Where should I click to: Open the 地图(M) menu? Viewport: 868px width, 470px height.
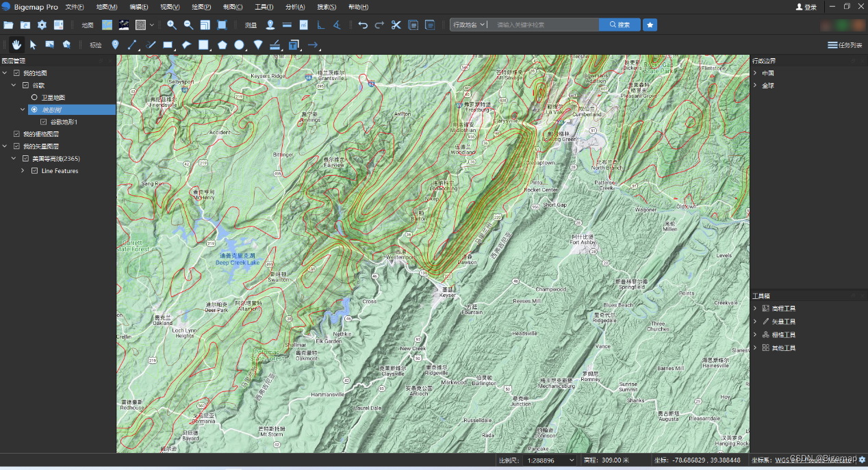pyautogui.click(x=107, y=7)
